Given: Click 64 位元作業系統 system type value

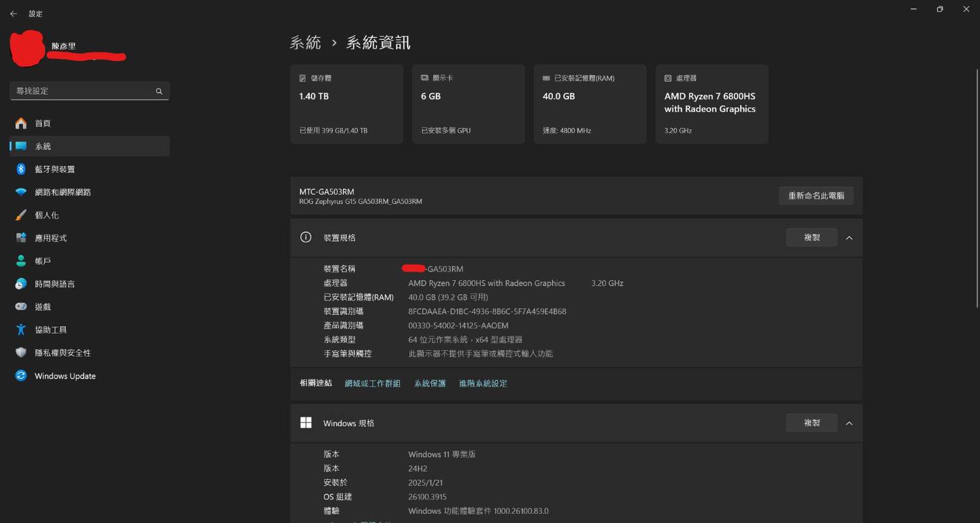Looking at the screenshot, I should 465,340.
